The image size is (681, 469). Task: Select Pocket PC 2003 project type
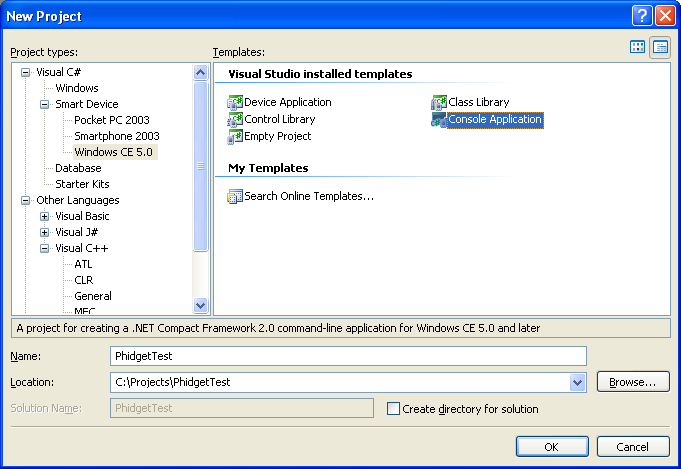click(x=110, y=120)
